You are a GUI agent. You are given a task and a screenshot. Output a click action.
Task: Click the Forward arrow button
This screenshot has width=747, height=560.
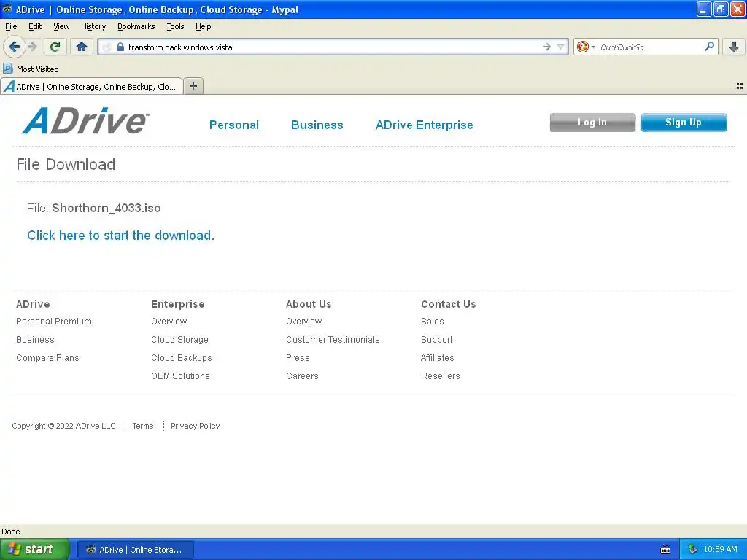(32, 47)
